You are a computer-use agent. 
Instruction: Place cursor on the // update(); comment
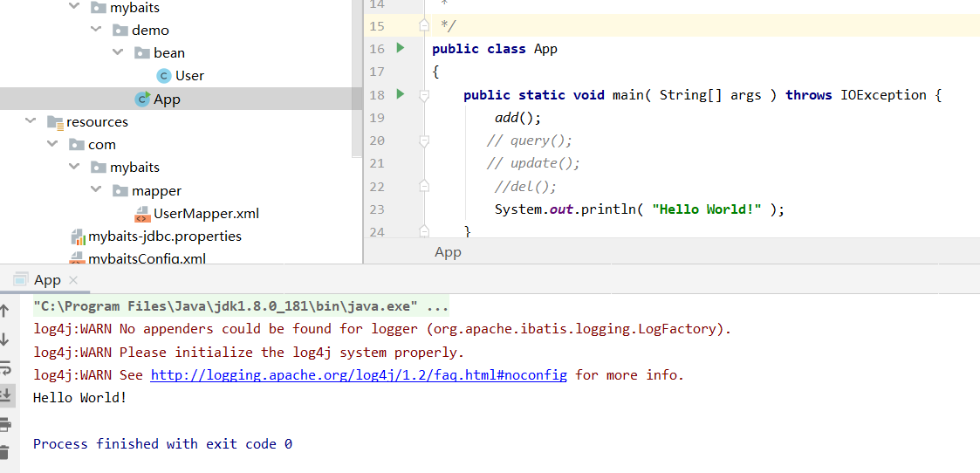[x=534, y=163]
